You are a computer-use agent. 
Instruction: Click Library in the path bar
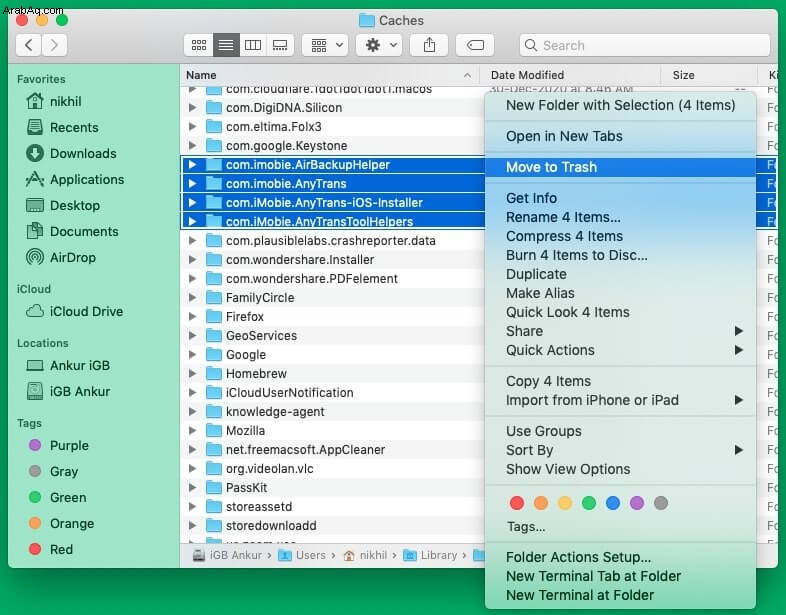pos(431,555)
